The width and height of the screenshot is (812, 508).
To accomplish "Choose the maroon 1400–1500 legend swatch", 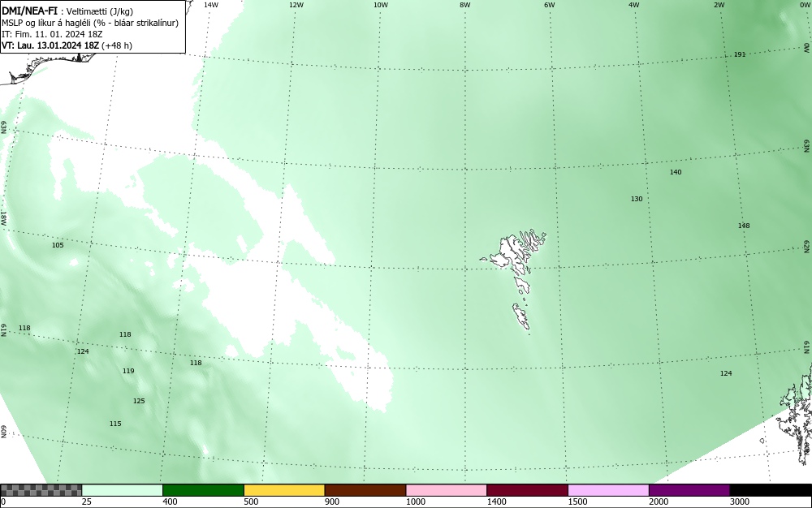I will pos(527,490).
